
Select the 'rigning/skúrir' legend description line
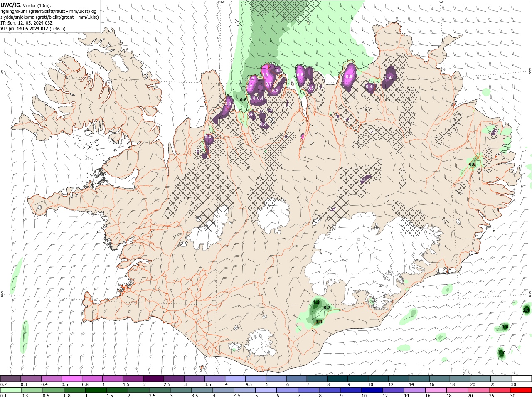[x=49, y=11]
